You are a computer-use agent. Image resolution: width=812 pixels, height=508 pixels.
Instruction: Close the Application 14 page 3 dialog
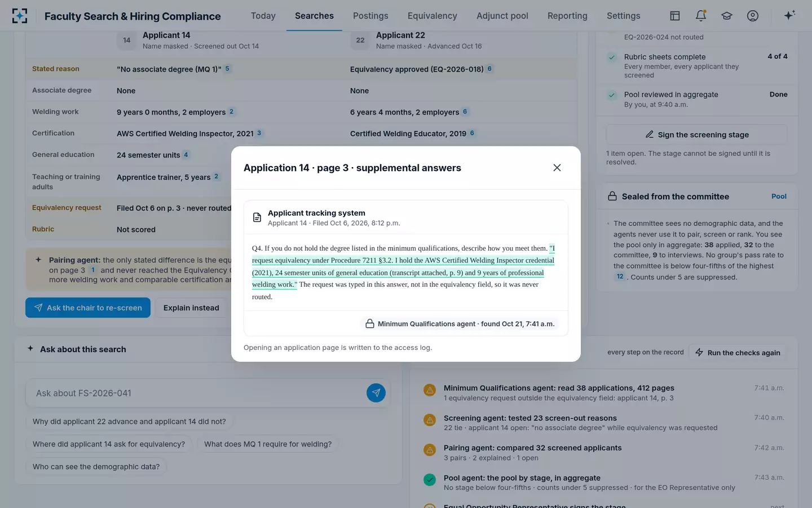557,168
